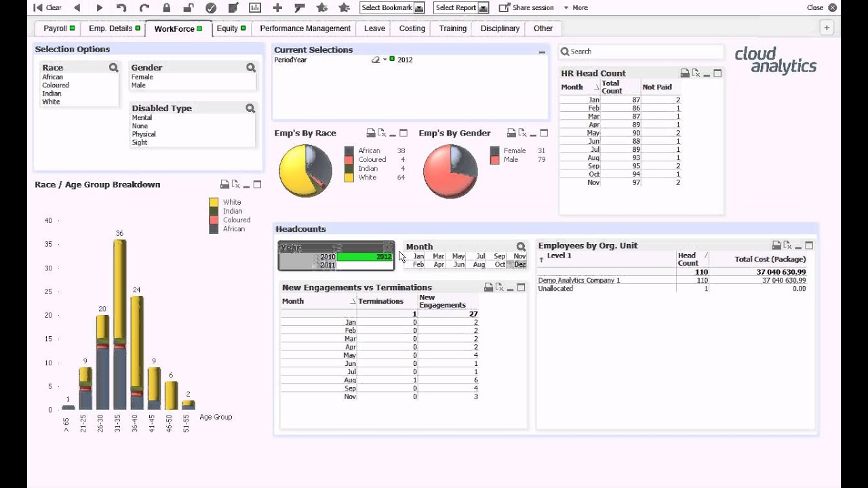Search the Month list box
This screenshot has height=488, width=868.
point(521,247)
